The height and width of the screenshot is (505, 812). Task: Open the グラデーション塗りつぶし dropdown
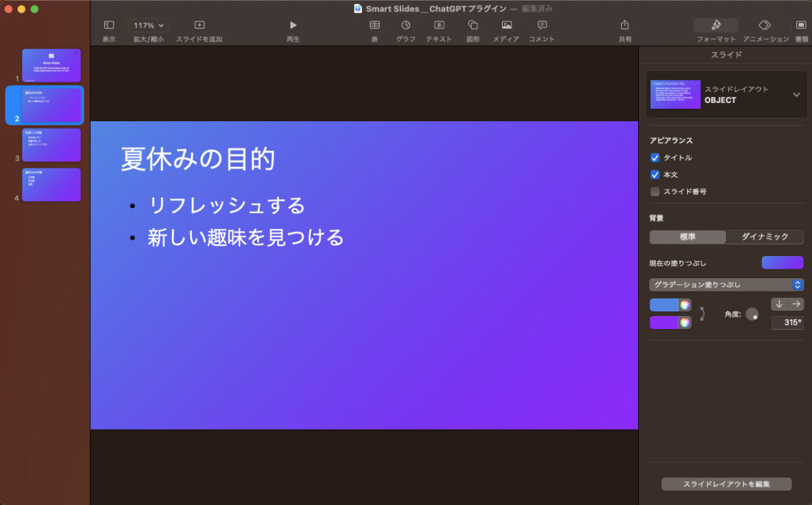point(726,284)
